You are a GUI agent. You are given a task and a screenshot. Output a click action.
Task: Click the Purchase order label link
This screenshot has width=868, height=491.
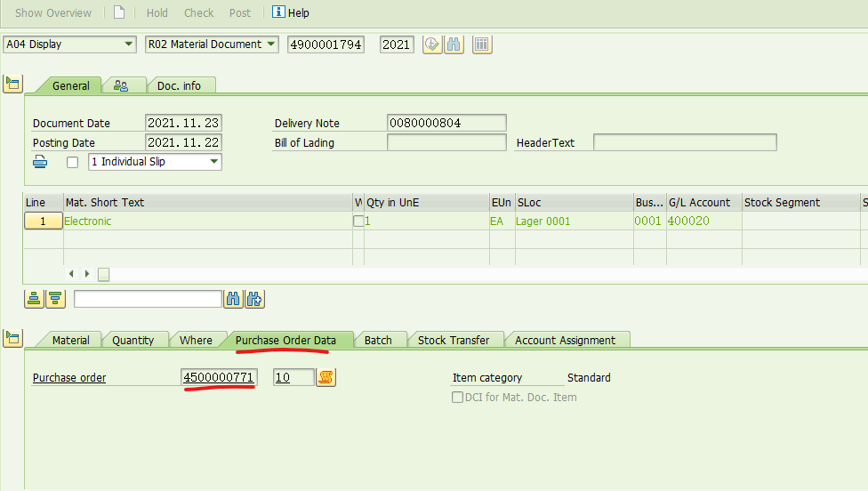(69, 377)
